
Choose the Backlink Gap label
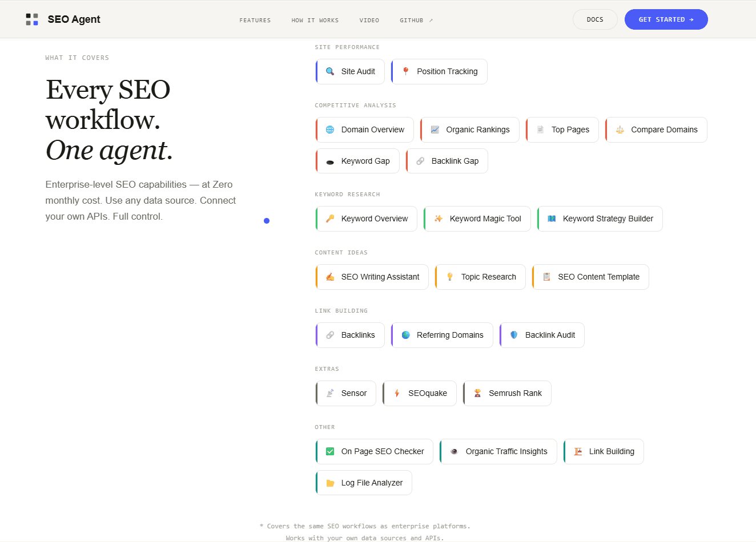[x=455, y=161]
